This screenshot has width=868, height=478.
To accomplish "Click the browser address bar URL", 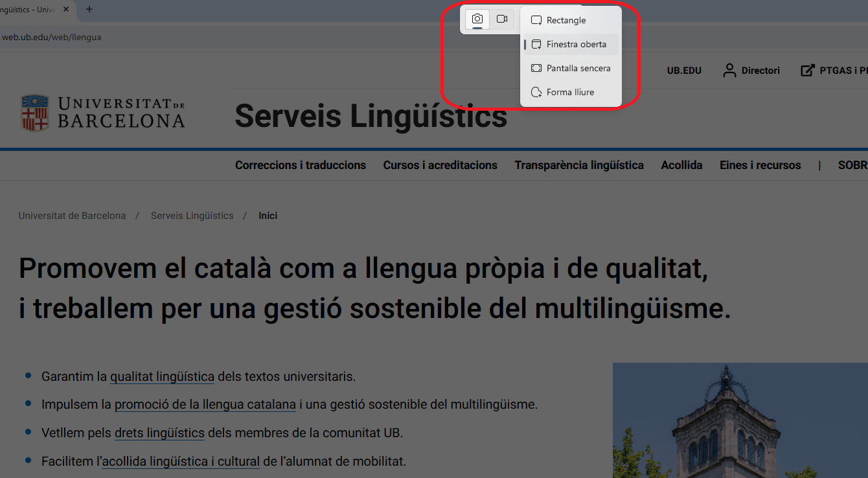I will (x=52, y=37).
